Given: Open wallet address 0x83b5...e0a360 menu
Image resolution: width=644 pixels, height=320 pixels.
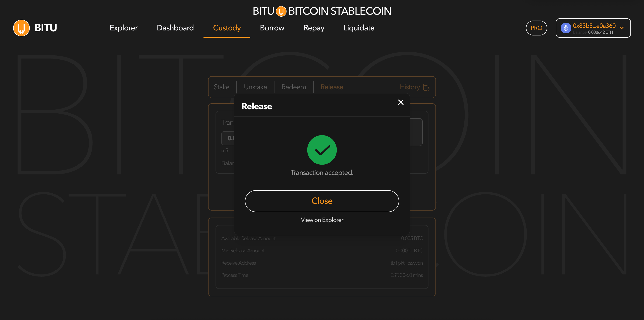Looking at the screenshot, I should [x=594, y=26].
